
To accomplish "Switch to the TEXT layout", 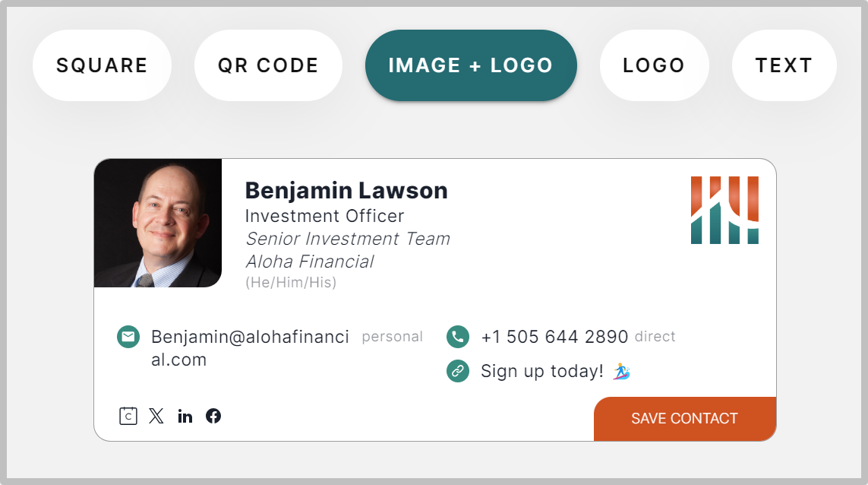I will (x=784, y=65).
